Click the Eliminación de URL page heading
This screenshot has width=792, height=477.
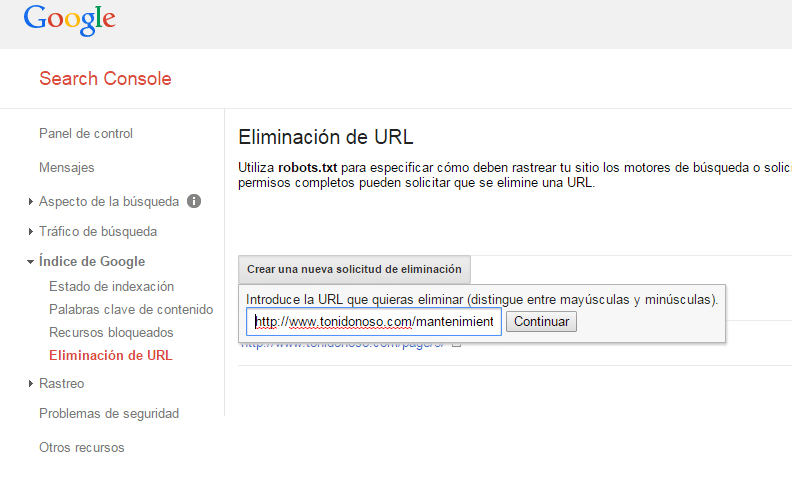pyautogui.click(x=326, y=137)
